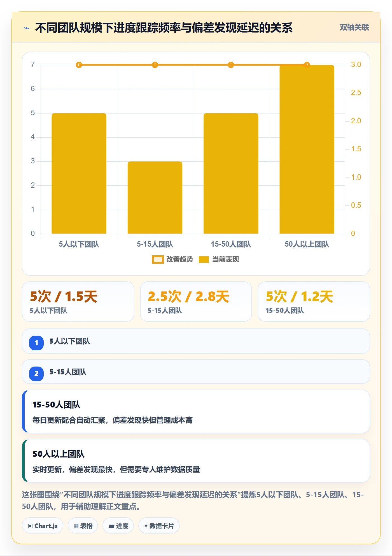Click the bar for 5人以下团队
Image resolution: width=392 pixels, height=556 pixels.
tap(79, 173)
